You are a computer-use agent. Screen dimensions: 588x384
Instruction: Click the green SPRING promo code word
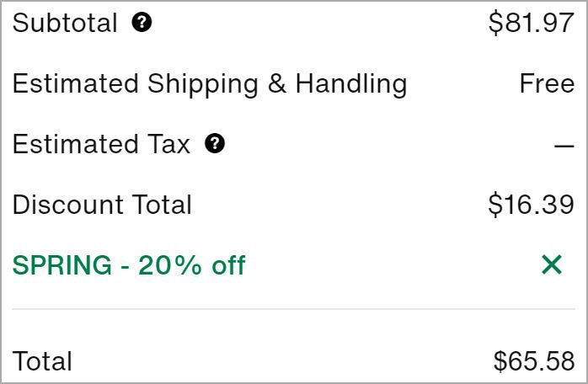click(62, 265)
